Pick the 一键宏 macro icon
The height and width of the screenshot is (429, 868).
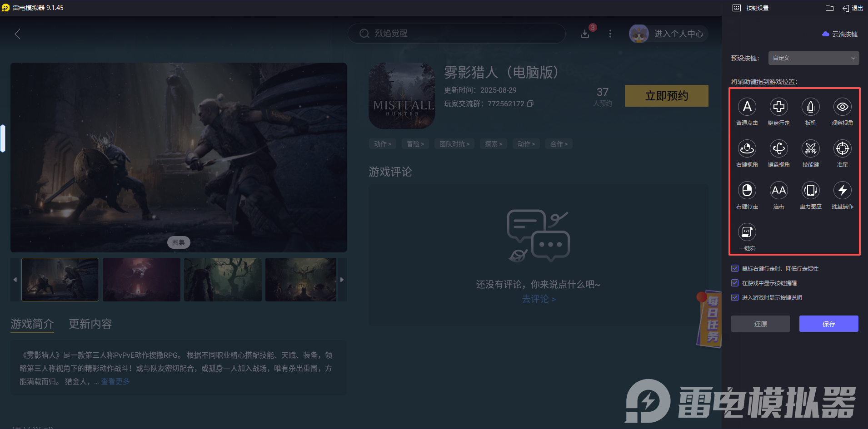coord(747,232)
